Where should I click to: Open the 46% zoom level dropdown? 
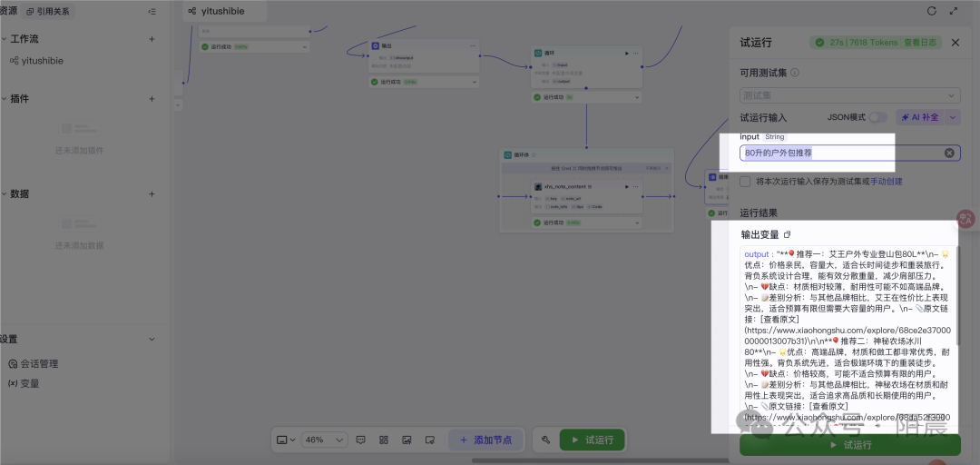(324, 440)
